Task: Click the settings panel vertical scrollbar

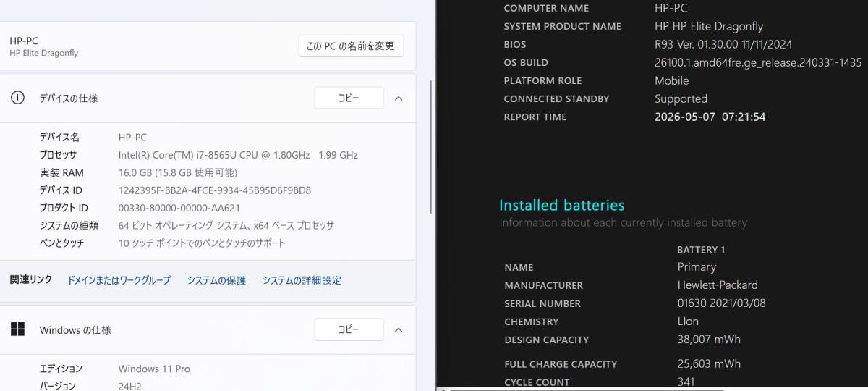Action: [431, 145]
